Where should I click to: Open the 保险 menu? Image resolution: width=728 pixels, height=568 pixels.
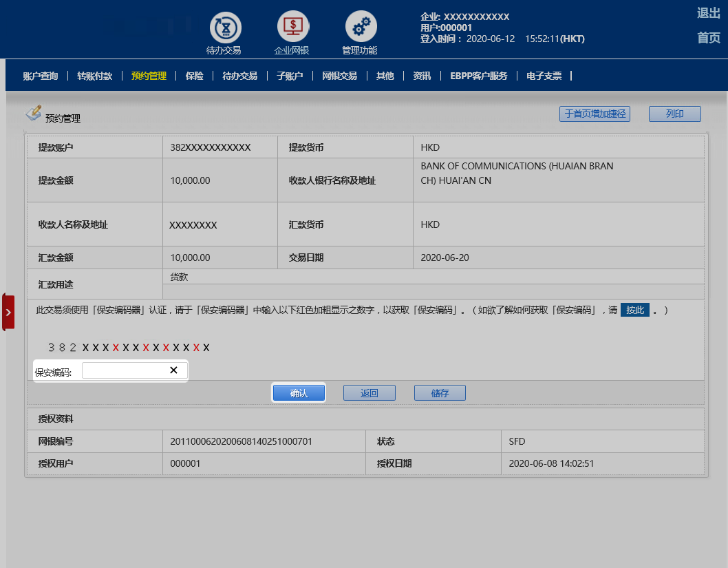(x=194, y=76)
